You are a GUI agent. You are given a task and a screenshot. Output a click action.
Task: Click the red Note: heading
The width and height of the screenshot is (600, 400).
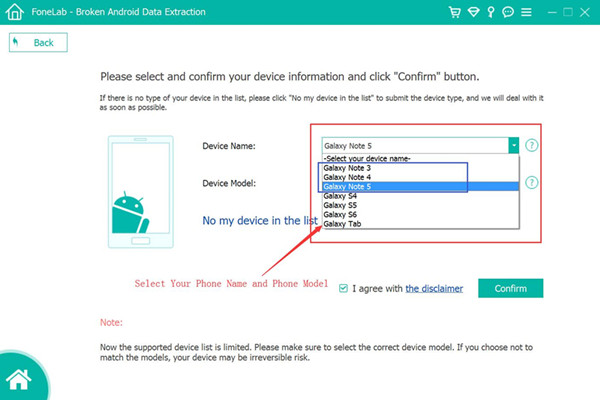pos(111,322)
